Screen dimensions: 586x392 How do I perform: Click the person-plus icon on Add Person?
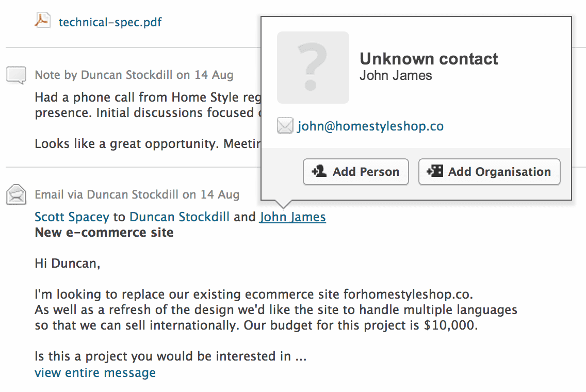[x=319, y=171]
